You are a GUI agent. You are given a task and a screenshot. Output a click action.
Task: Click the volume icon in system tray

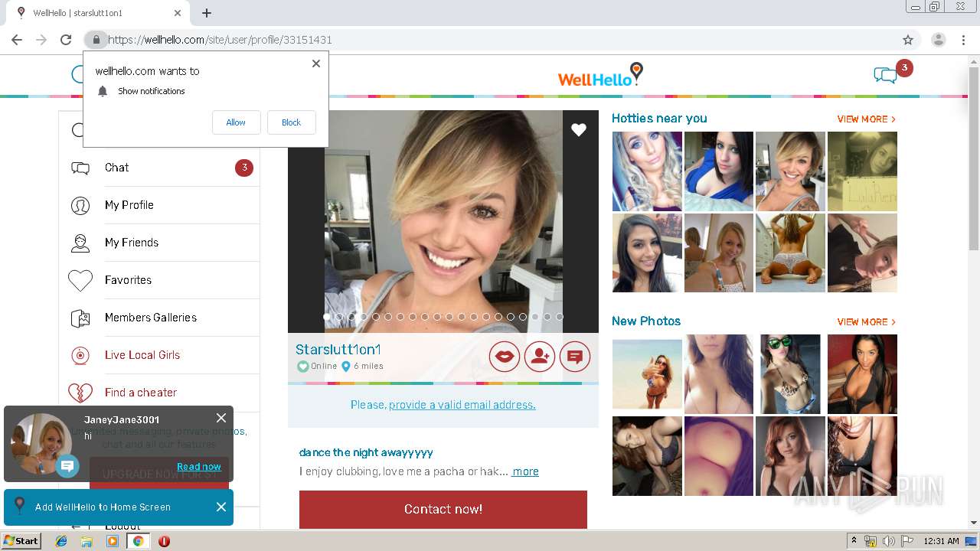(x=888, y=541)
